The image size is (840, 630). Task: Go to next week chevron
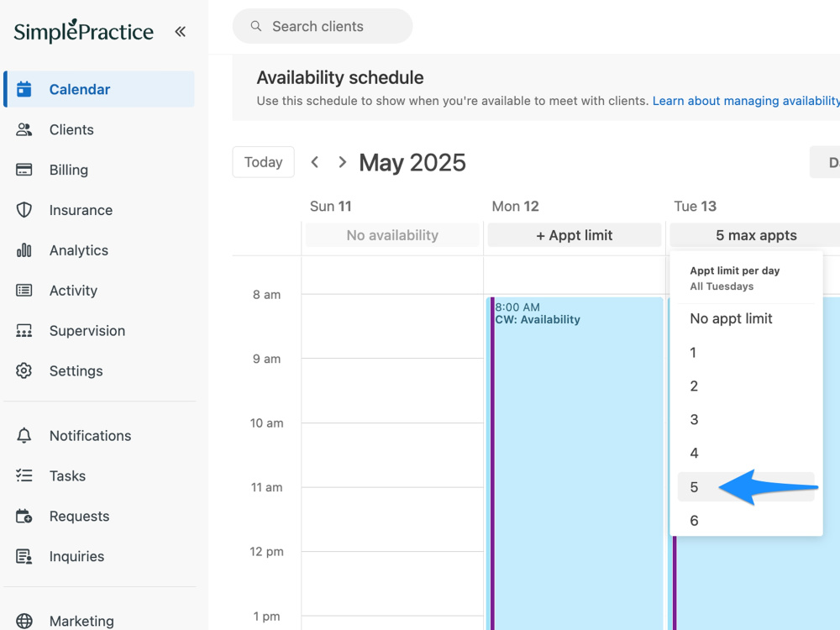click(343, 162)
